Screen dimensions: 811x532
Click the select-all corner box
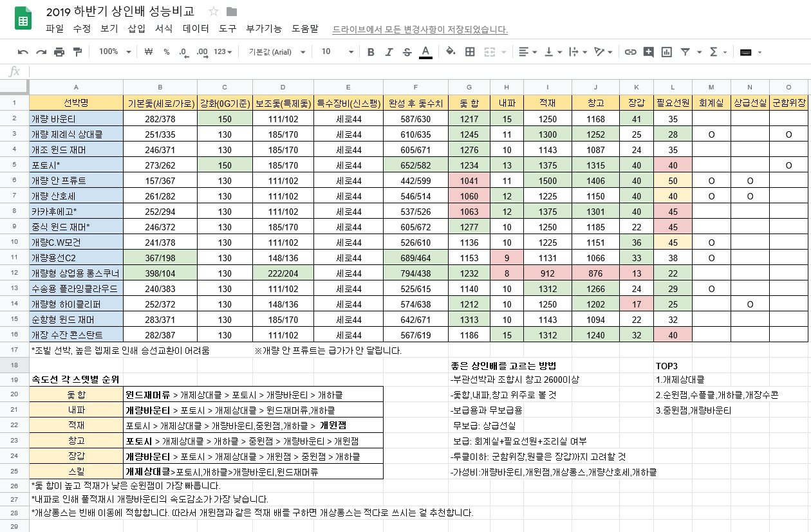(15, 87)
